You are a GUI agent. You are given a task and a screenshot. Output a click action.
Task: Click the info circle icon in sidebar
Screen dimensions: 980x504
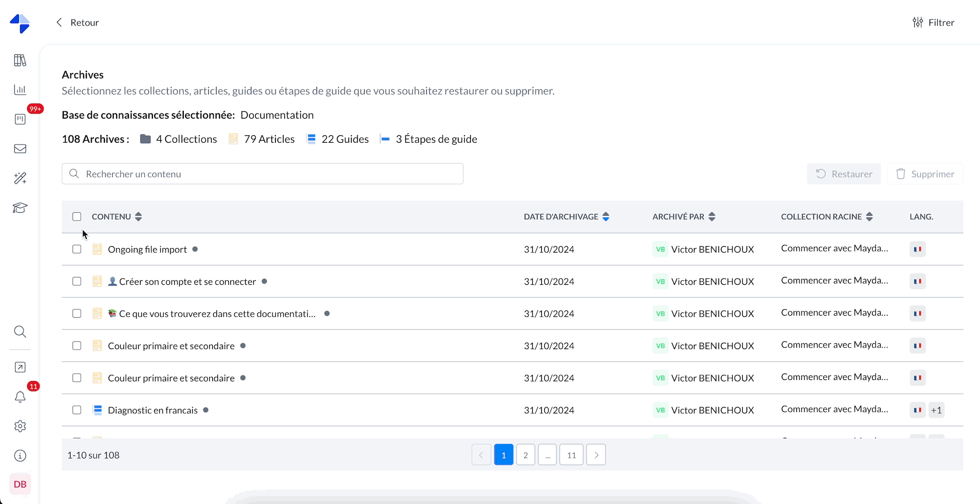point(20,455)
